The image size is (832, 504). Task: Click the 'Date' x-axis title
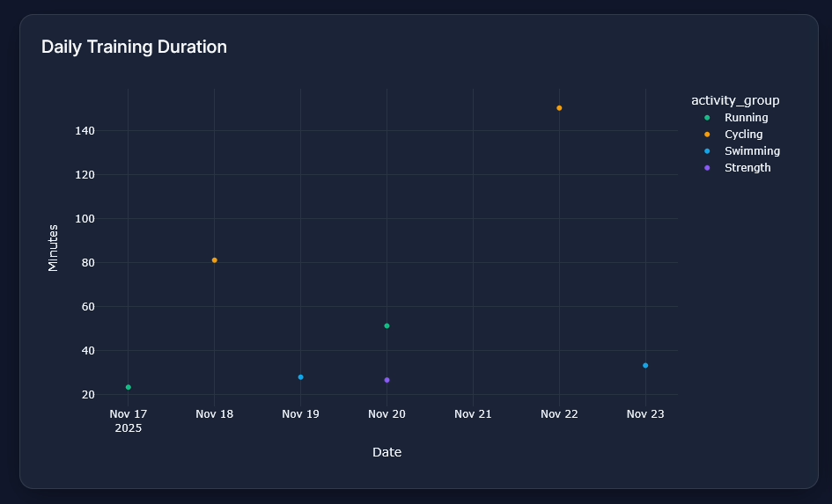[x=387, y=453]
